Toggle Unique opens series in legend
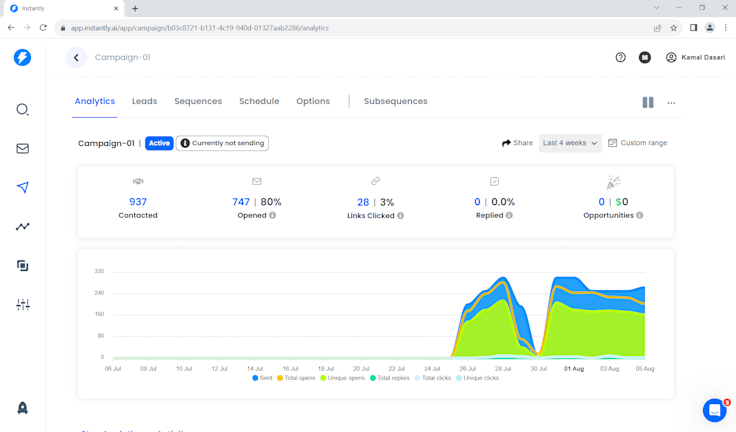Viewport: 736px width, 432px height. click(342, 378)
